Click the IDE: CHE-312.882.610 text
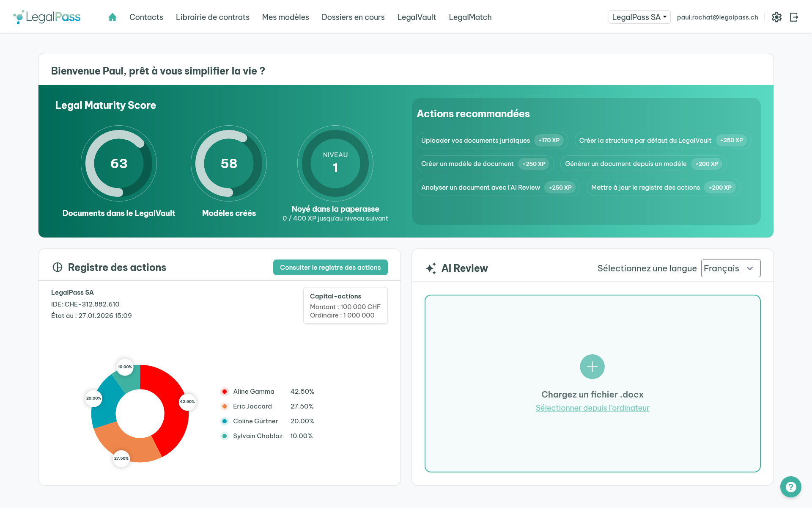 click(x=85, y=304)
